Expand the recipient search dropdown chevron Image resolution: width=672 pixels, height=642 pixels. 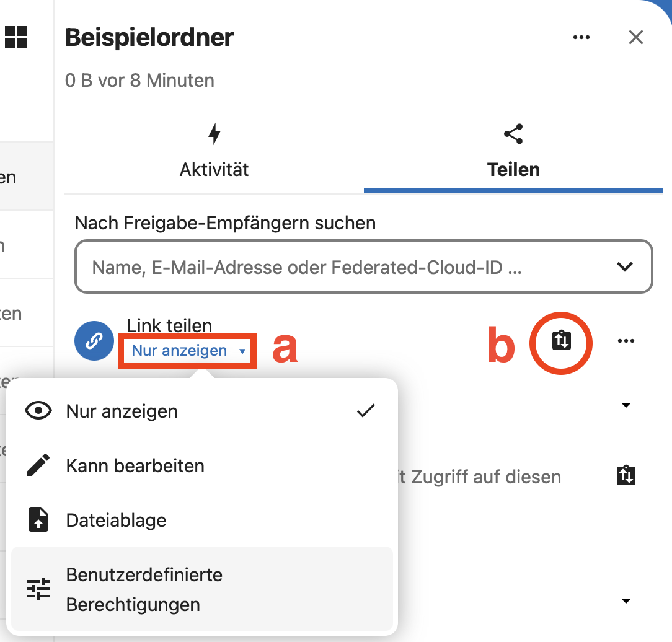625,267
